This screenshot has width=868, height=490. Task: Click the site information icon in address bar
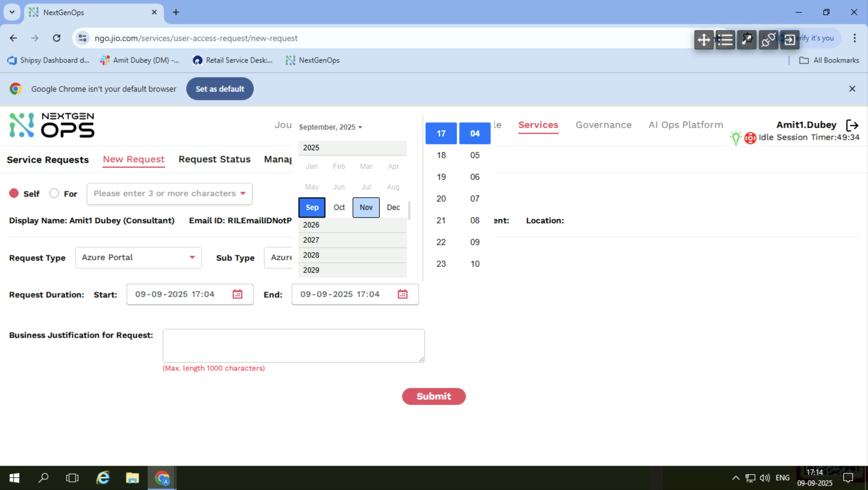[83, 38]
